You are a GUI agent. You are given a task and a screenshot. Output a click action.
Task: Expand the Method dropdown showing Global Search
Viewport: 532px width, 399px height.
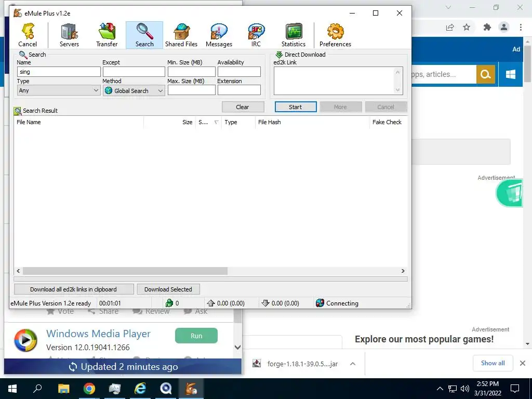click(134, 90)
